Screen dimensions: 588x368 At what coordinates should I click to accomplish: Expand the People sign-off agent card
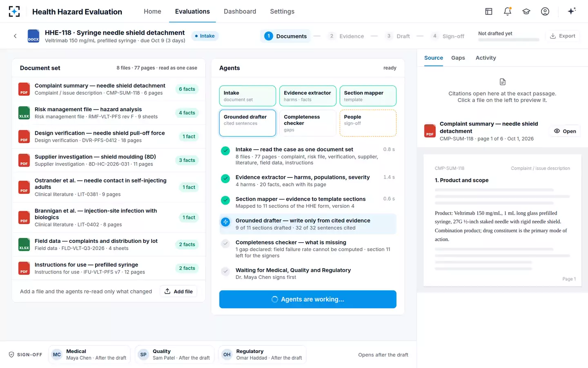(x=368, y=123)
